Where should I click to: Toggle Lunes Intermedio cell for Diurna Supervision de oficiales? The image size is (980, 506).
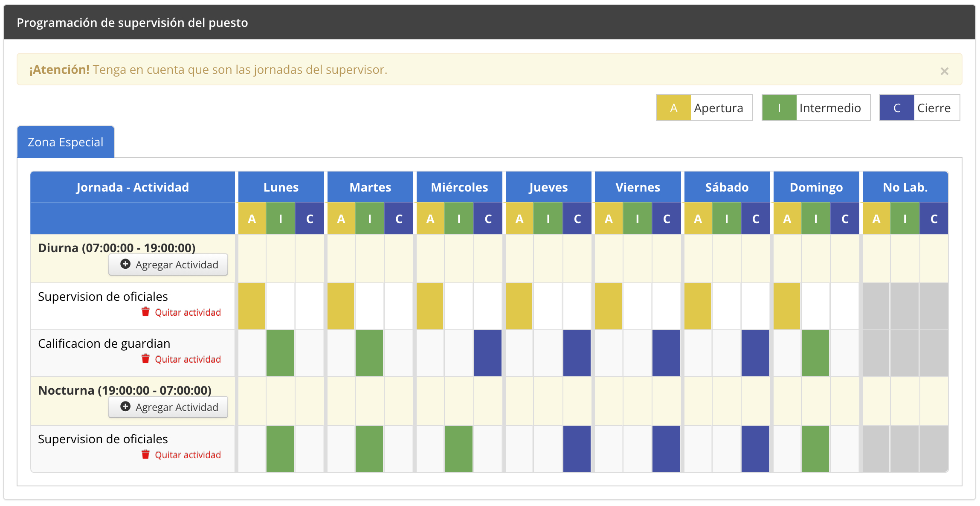coord(280,306)
